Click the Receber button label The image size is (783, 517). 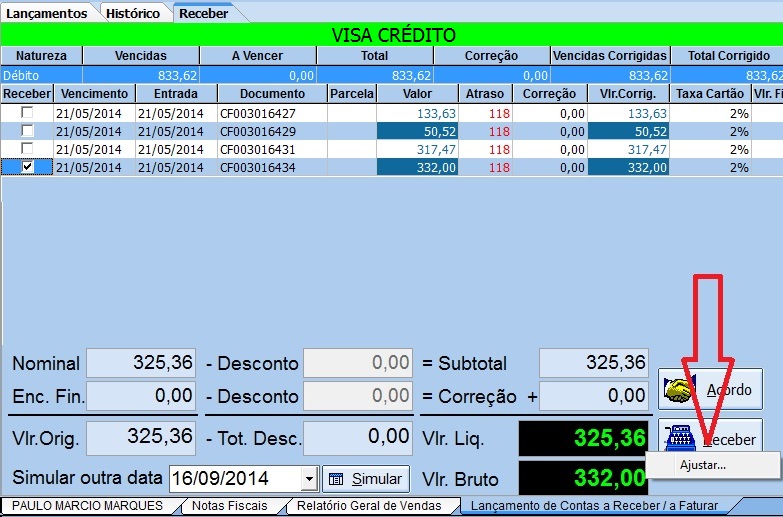tap(730, 440)
